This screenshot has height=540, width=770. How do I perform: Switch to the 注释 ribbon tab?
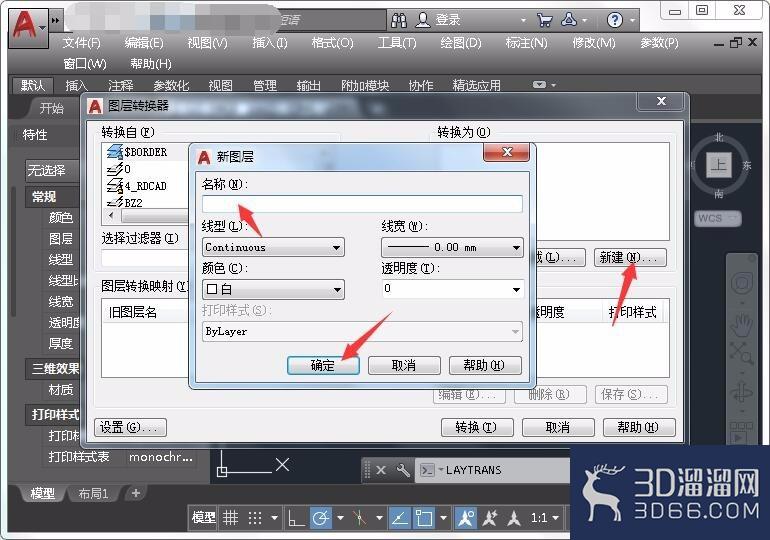click(x=121, y=85)
